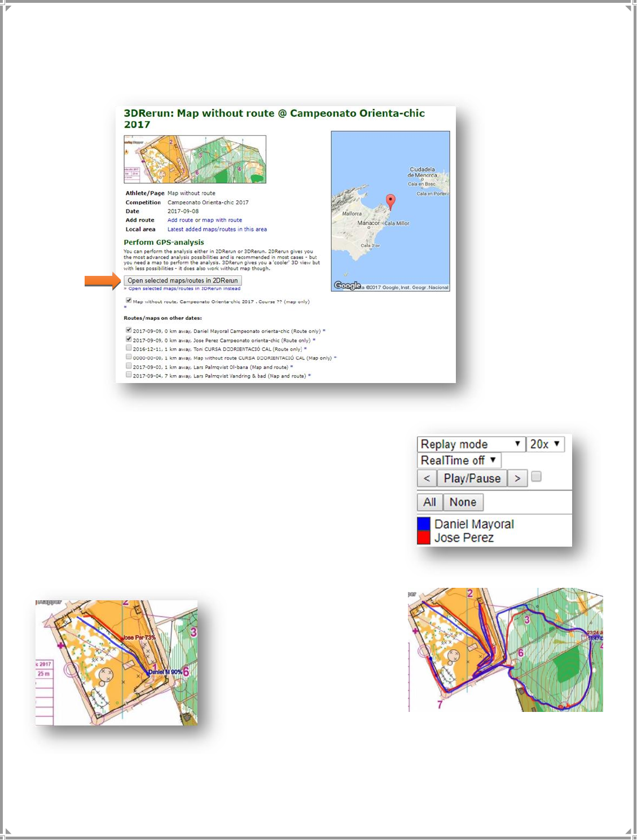This screenshot has width=637, height=840.
Task: Step forward with the > button
Action: click(x=517, y=478)
